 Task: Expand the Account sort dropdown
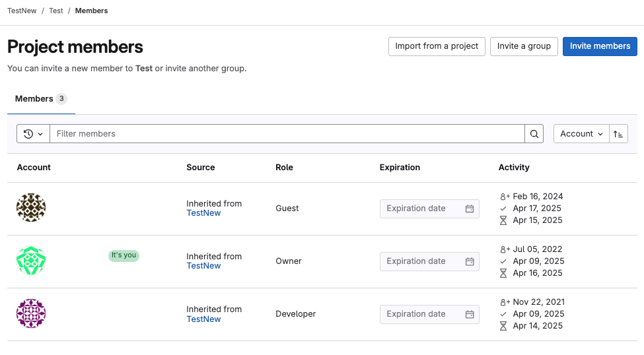click(581, 134)
